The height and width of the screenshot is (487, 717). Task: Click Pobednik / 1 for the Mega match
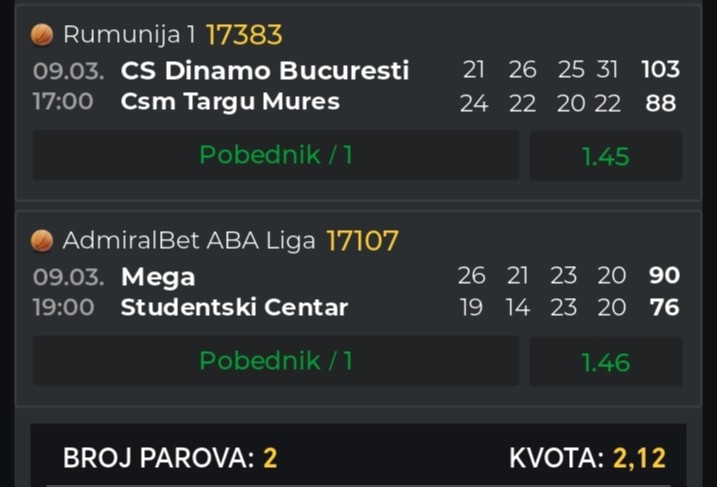click(276, 361)
